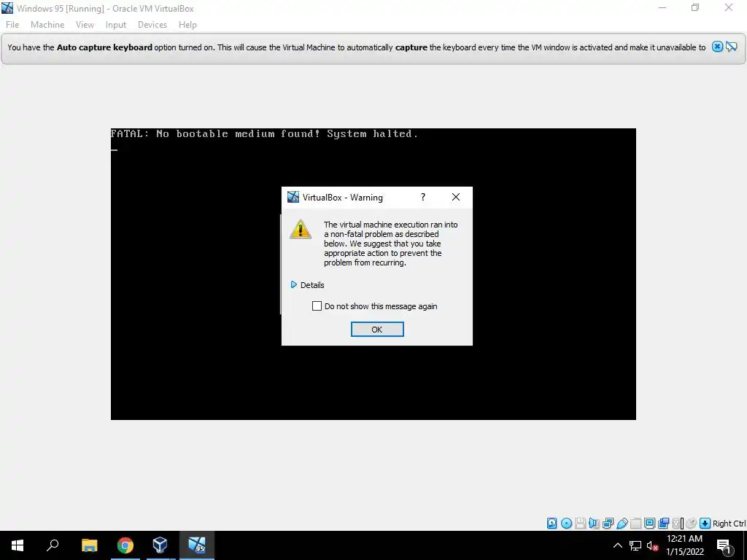Click the muted volume tray icon
Screen dimensions: 747x560
coord(652,545)
